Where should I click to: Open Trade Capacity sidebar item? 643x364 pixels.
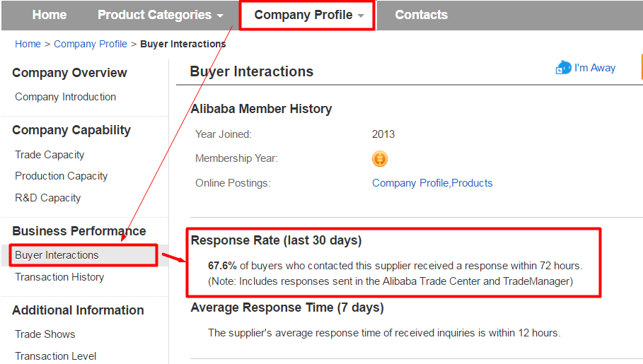[x=50, y=155]
